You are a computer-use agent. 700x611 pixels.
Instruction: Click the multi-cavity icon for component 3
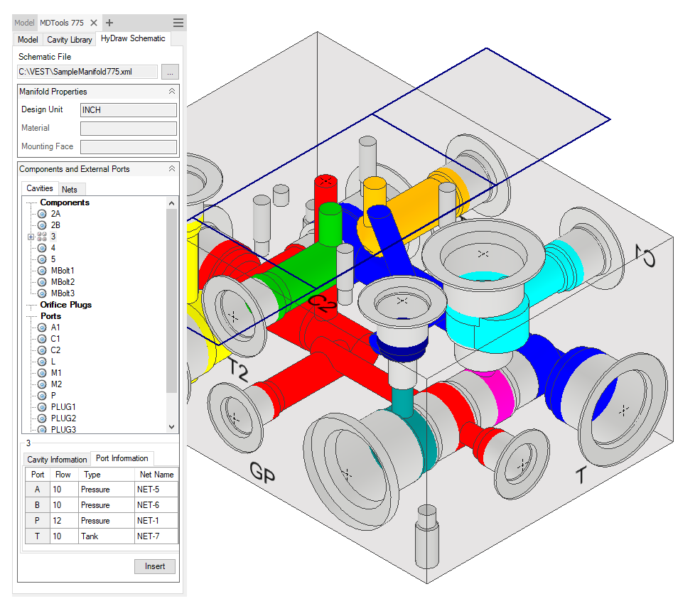point(42,237)
